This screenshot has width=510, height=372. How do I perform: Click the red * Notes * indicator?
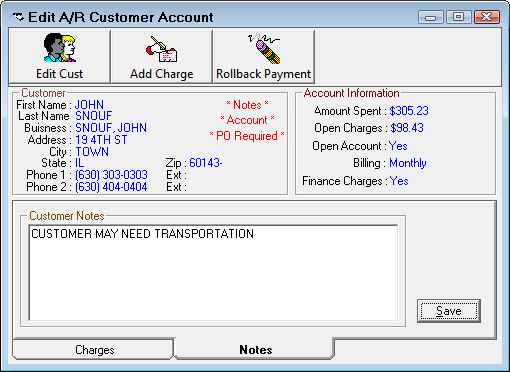pyautogui.click(x=247, y=105)
